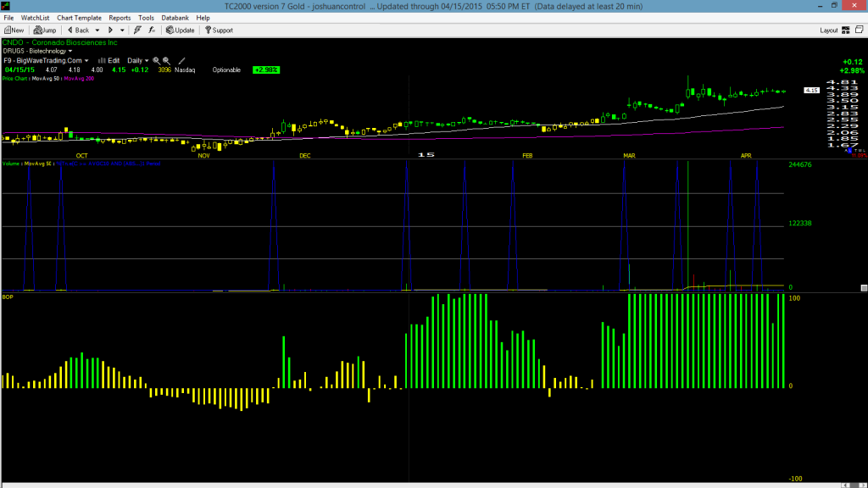Expand the Back history dropdown arrow

[97, 30]
